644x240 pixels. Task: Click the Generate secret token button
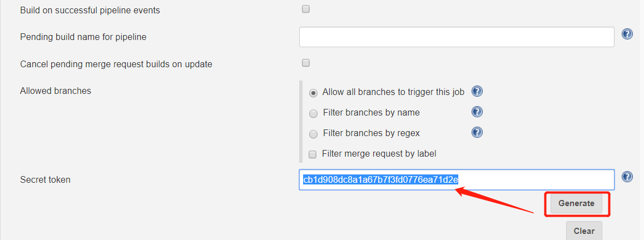click(x=576, y=203)
